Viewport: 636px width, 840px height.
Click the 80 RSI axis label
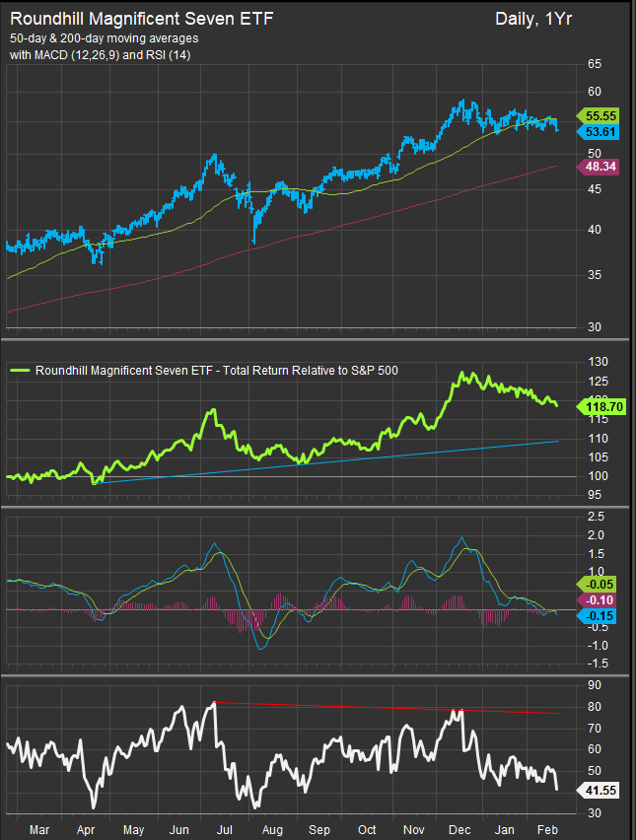(x=595, y=707)
